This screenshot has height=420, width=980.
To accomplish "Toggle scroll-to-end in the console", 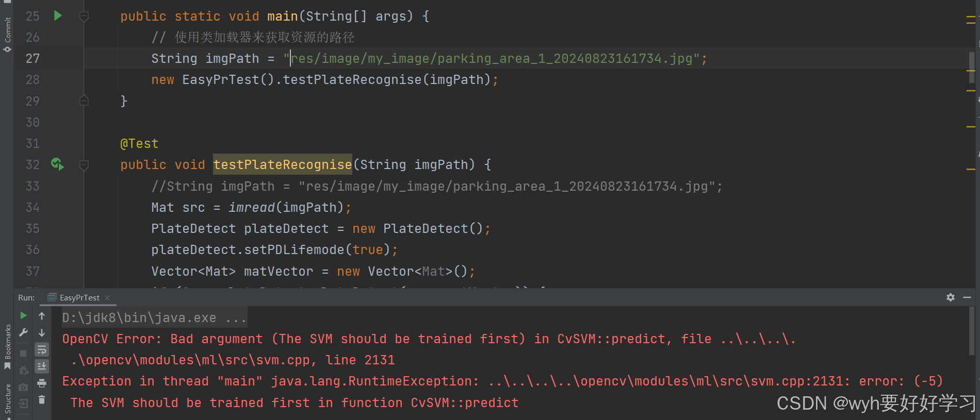I will [x=41, y=366].
